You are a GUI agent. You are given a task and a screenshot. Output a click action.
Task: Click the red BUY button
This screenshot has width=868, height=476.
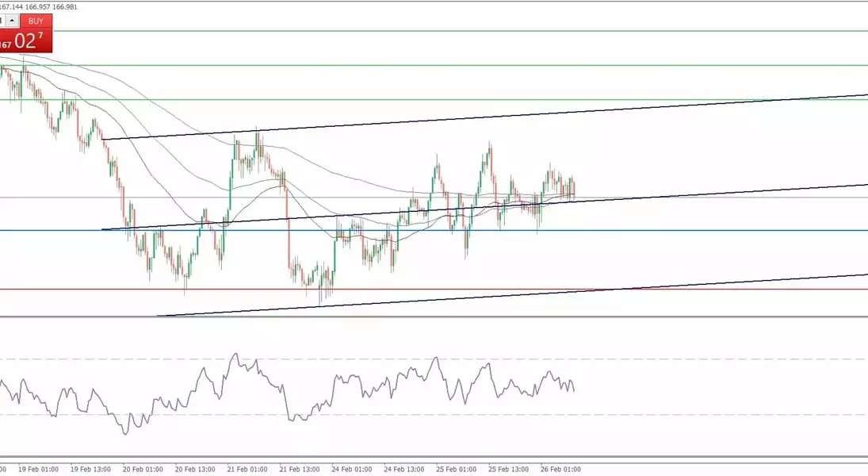point(36,21)
